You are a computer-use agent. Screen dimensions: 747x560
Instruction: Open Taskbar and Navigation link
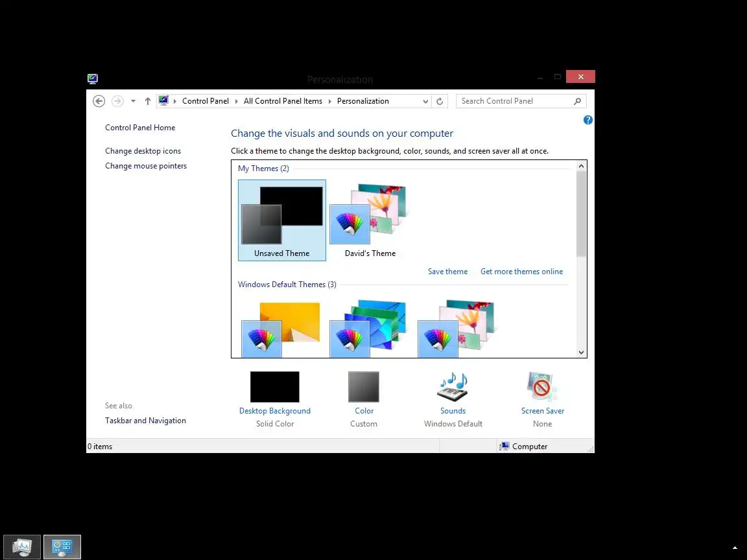(x=145, y=421)
